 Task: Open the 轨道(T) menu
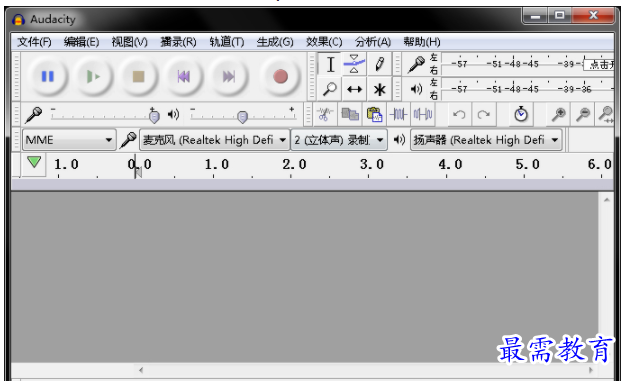pyautogui.click(x=227, y=42)
